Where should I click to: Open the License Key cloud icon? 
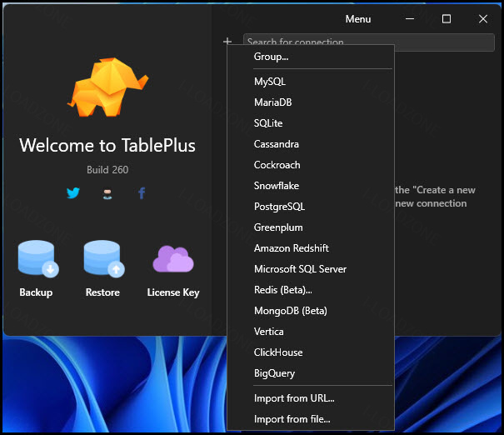point(173,259)
